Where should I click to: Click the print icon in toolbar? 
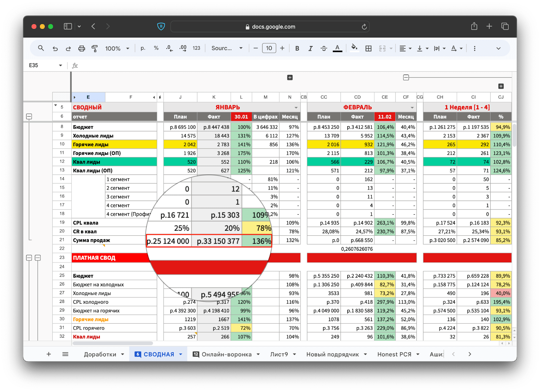pyautogui.click(x=81, y=49)
